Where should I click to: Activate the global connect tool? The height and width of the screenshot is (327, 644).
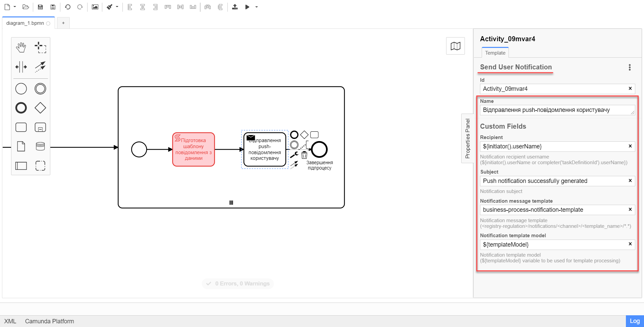40,67
